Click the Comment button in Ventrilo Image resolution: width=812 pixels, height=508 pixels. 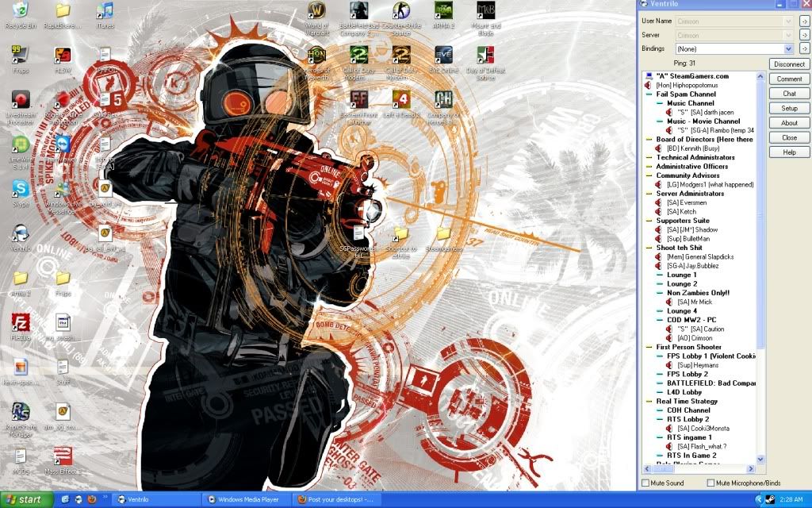(x=789, y=79)
